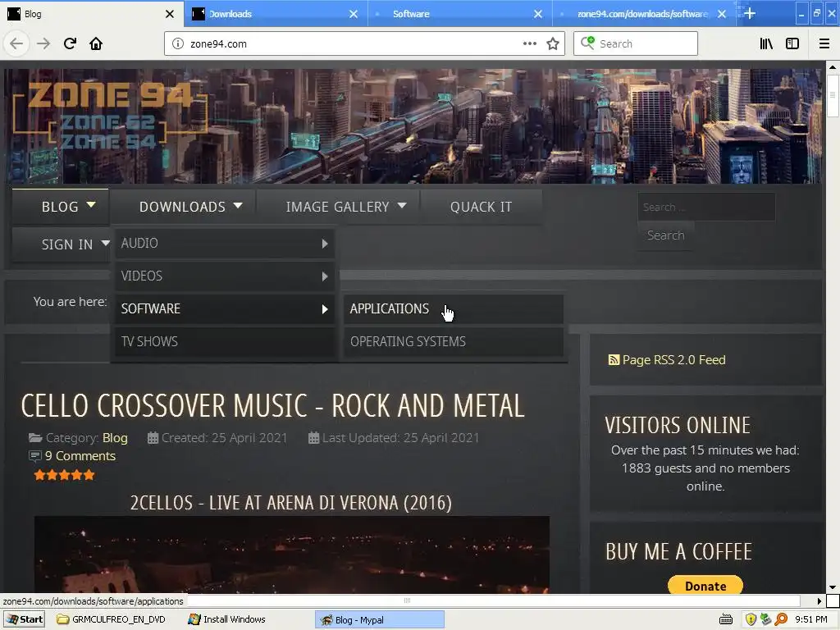
Task: Go forward with the browser forward arrow
Action: [43, 44]
